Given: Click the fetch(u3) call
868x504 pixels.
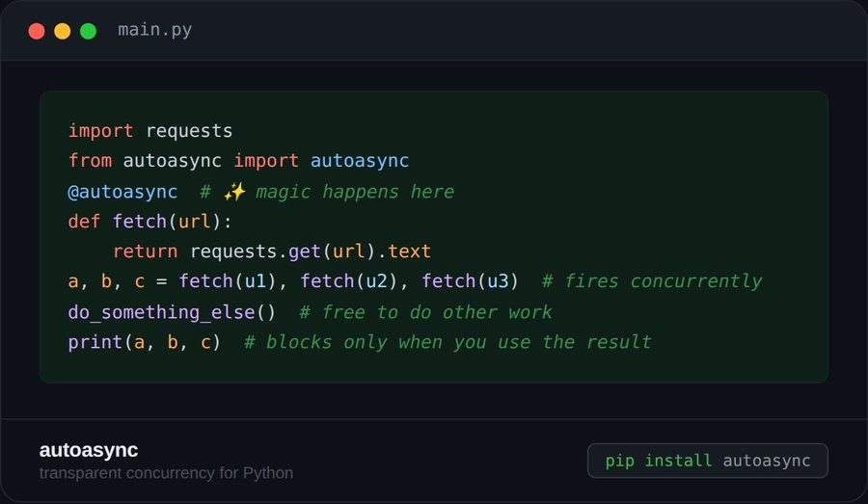Looking at the screenshot, I should pyautogui.click(x=471, y=281).
